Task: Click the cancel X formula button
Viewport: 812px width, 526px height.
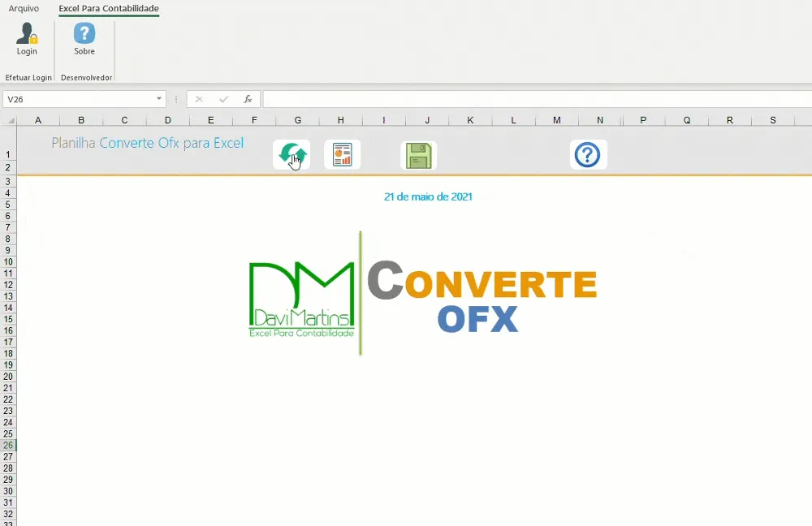Action: point(199,99)
